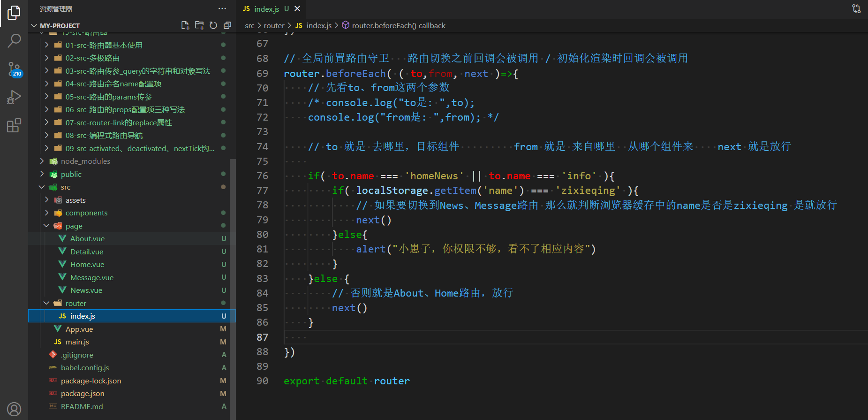Open explorer panel more actions ellipsis
Screen dimensions: 868x420
tap(222, 8)
